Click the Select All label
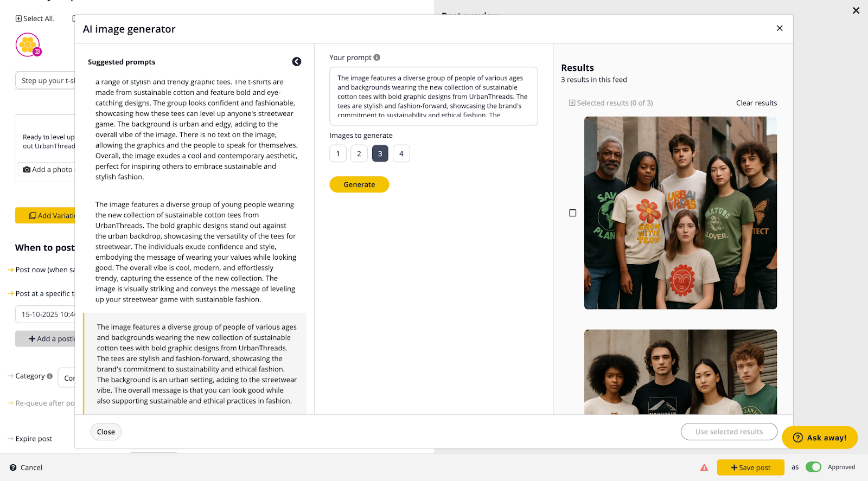This screenshot has height=481, width=868. click(39, 18)
